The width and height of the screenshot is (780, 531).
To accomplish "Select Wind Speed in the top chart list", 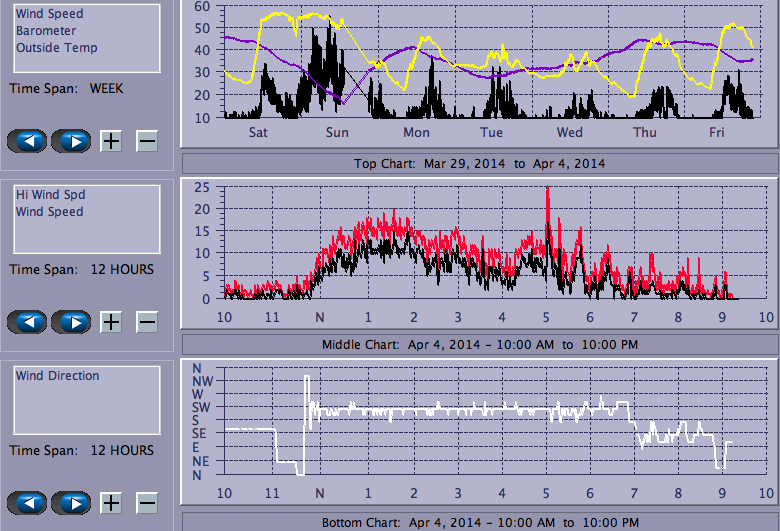I will [x=49, y=15].
